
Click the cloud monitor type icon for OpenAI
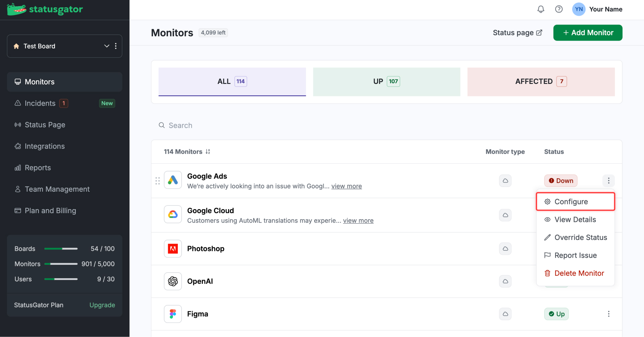click(x=505, y=281)
